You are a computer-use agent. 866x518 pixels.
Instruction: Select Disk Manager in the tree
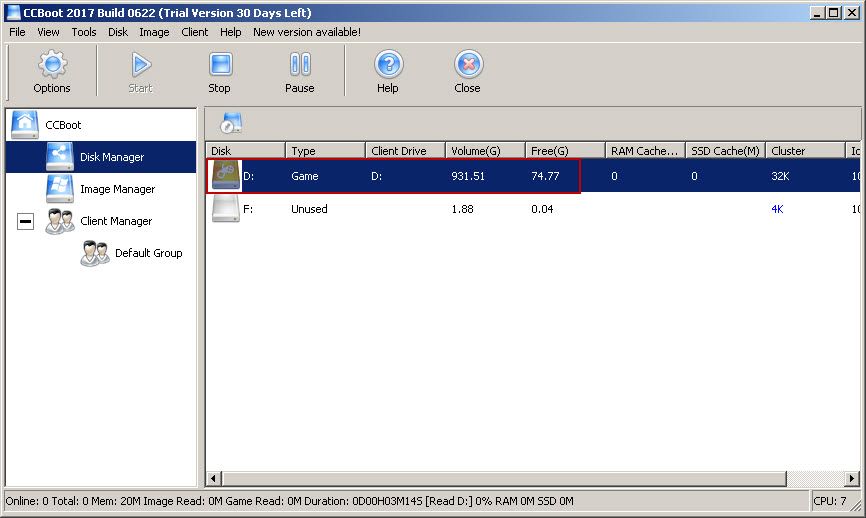pos(101,157)
